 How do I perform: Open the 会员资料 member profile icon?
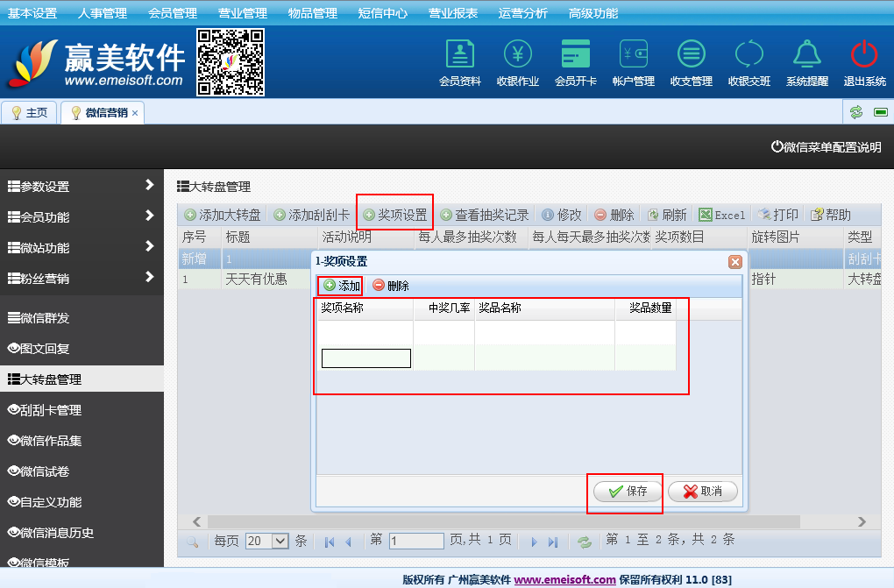click(459, 54)
